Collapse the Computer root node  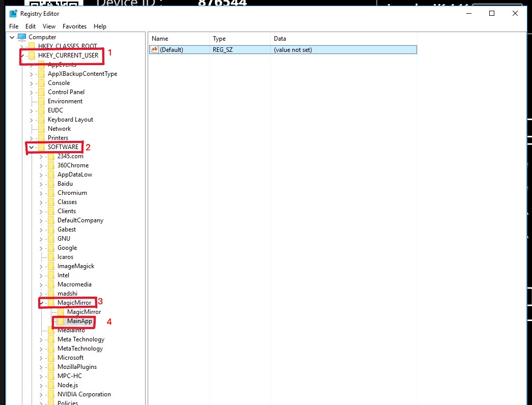pyautogui.click(x=12, y=37)
